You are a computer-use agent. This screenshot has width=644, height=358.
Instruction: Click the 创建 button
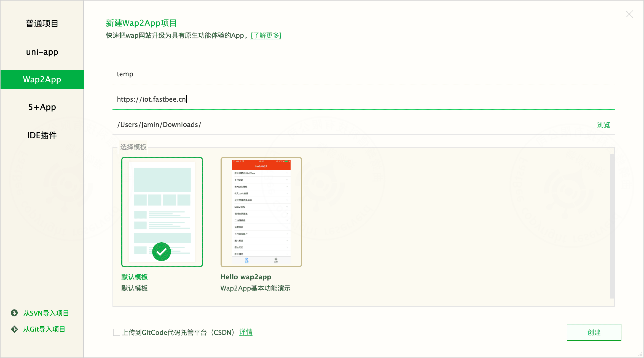point(594,332)
